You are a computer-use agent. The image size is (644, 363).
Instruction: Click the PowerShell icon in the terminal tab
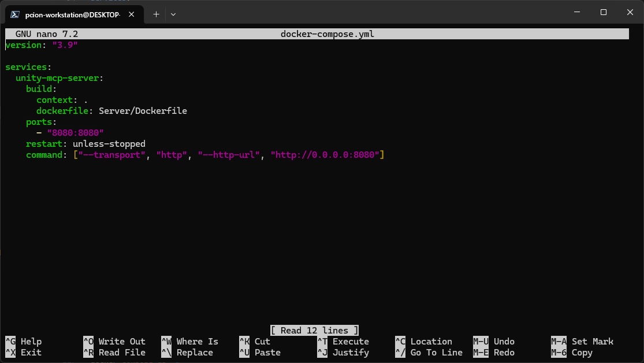(x=16, y=14)
